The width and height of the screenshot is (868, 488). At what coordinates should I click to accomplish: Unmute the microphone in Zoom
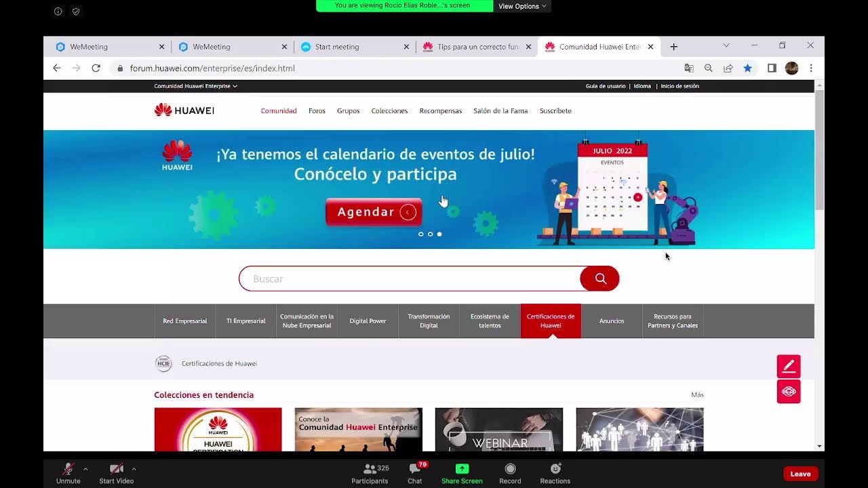[x=68, y=473]
